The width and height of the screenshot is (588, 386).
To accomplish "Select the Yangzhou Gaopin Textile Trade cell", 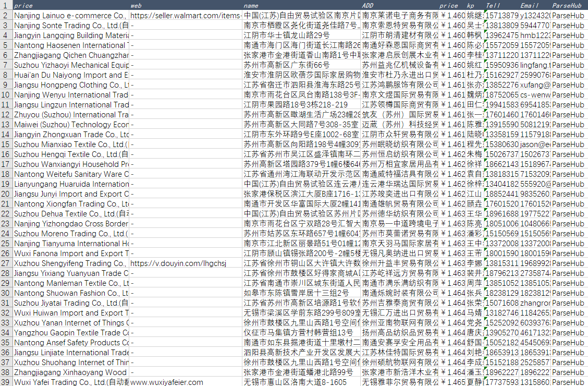I will pos(71,332).
